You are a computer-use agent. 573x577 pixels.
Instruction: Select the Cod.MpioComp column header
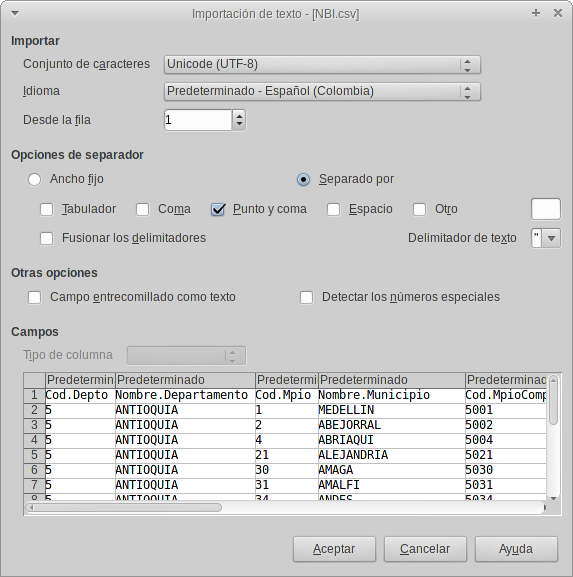tap(506, 380)
